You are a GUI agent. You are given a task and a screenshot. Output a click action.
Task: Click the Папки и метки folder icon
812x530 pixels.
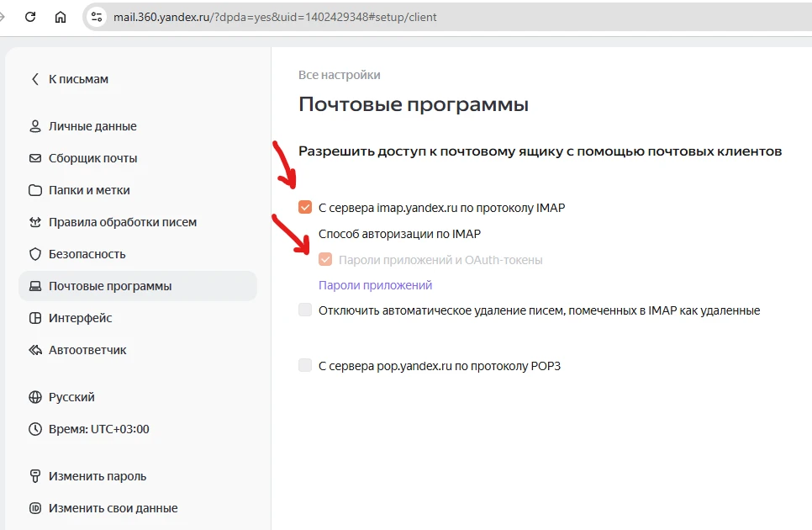tap(34, 189)
